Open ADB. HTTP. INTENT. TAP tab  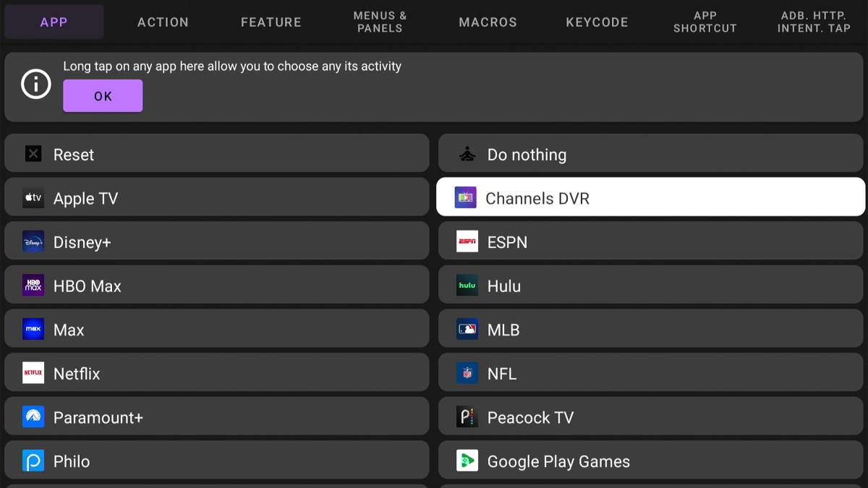click(x=814, y=22)
